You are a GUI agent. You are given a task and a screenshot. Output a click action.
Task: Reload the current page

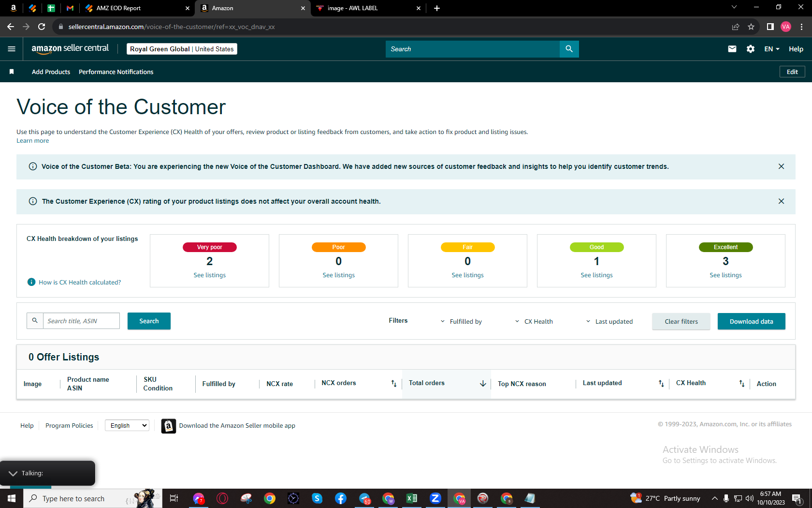[x=42, y=27]
